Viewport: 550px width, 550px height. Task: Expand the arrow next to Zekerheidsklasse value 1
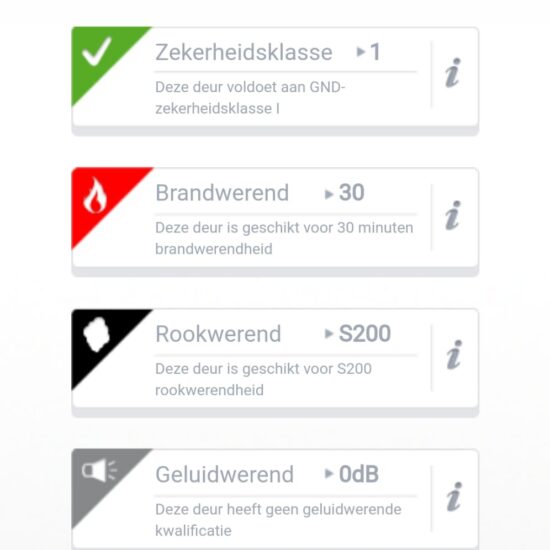[361, 52]
